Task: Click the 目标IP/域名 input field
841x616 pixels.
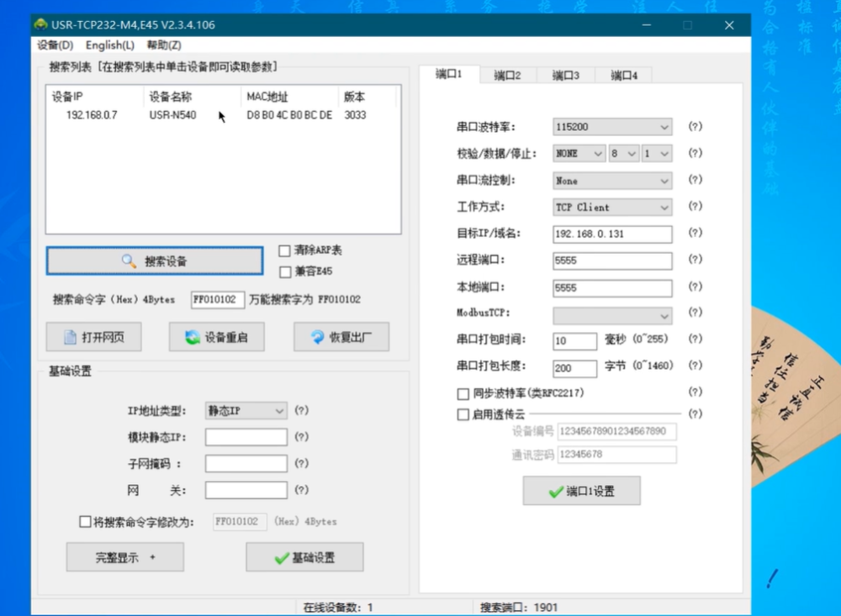Action: coord(612,234)
